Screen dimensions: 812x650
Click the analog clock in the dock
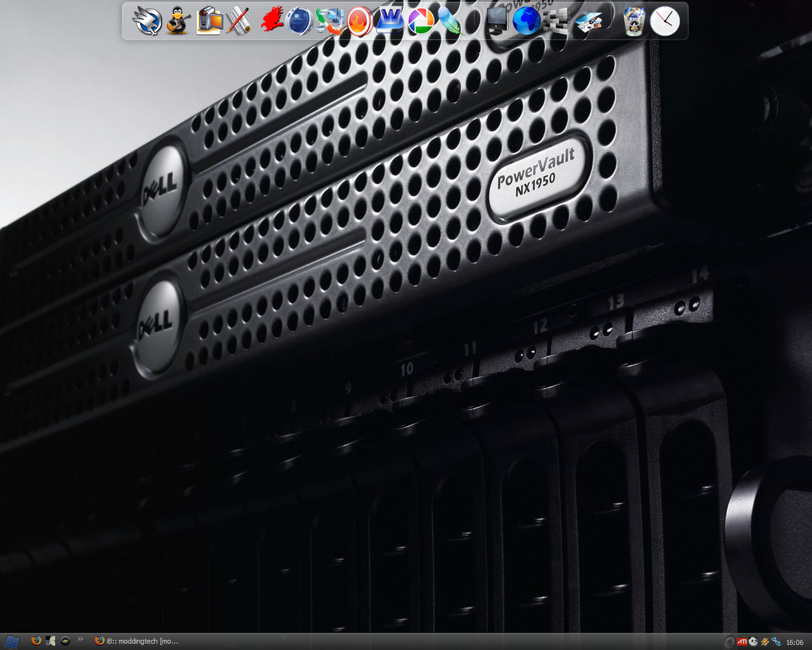click(x=665, y=21)
